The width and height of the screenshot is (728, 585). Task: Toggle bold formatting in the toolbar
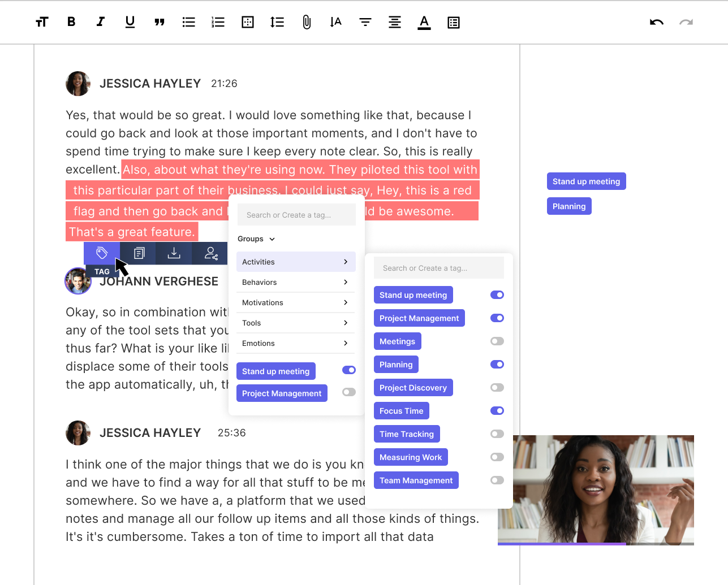[x=71, y=22]
